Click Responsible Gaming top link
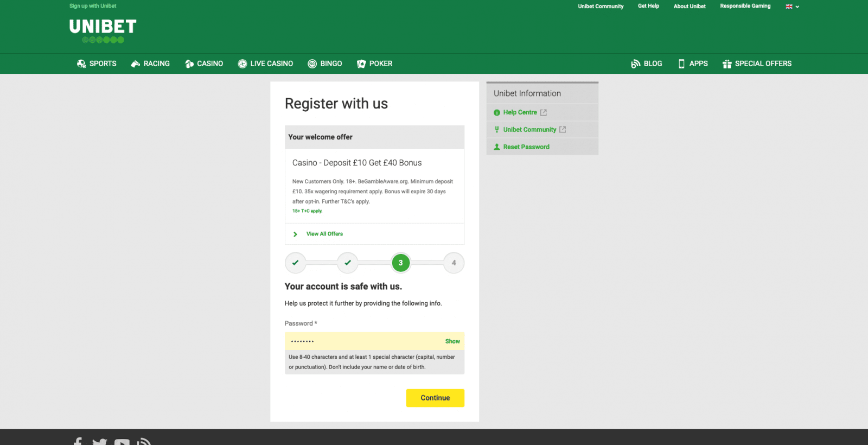 click(745, 7)
